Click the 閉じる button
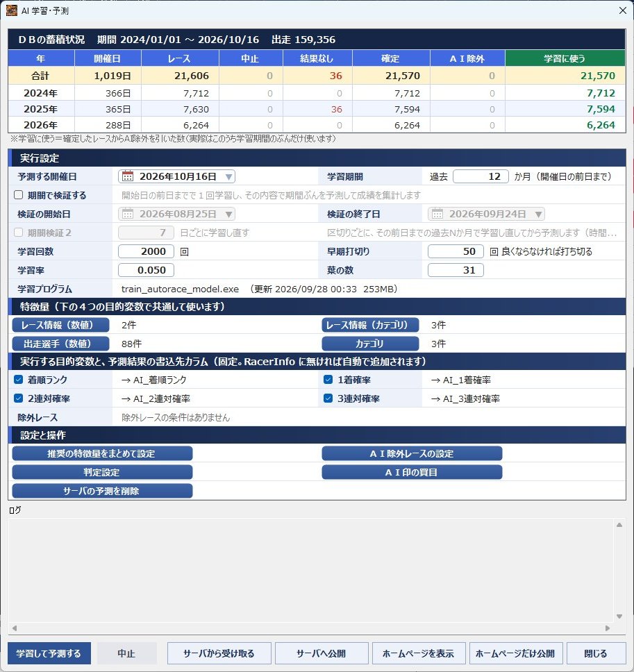This screenshot has height=672, width=634. (596, 653)
